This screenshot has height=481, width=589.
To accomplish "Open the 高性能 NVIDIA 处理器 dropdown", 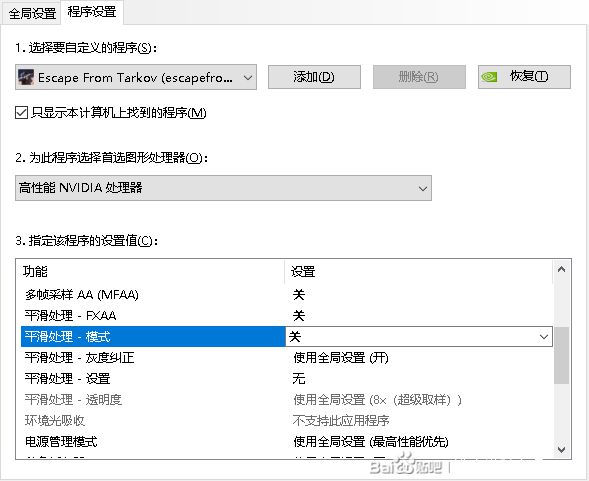I will pyautogui.click(x=223, y=188).
